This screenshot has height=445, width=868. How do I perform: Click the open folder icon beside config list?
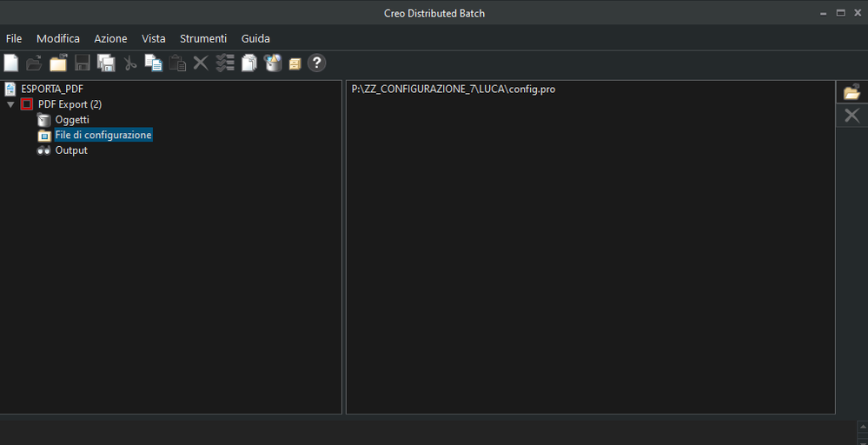852,92
